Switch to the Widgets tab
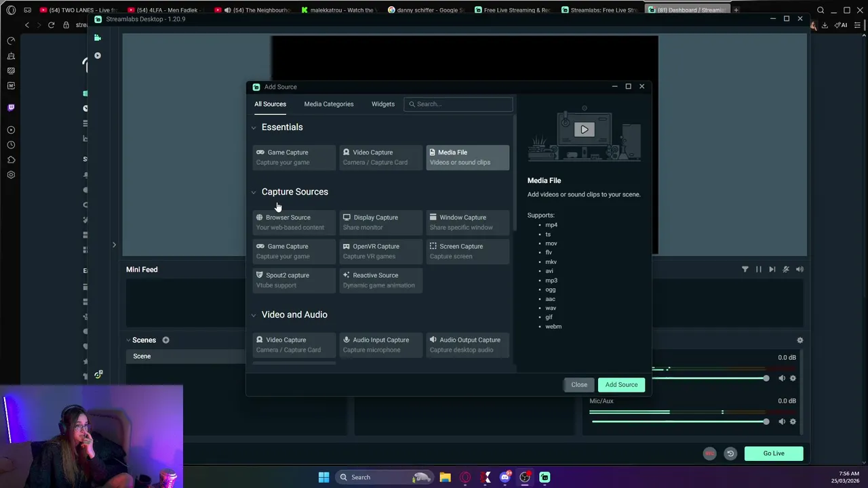868x488 pixels. (383, 104)
